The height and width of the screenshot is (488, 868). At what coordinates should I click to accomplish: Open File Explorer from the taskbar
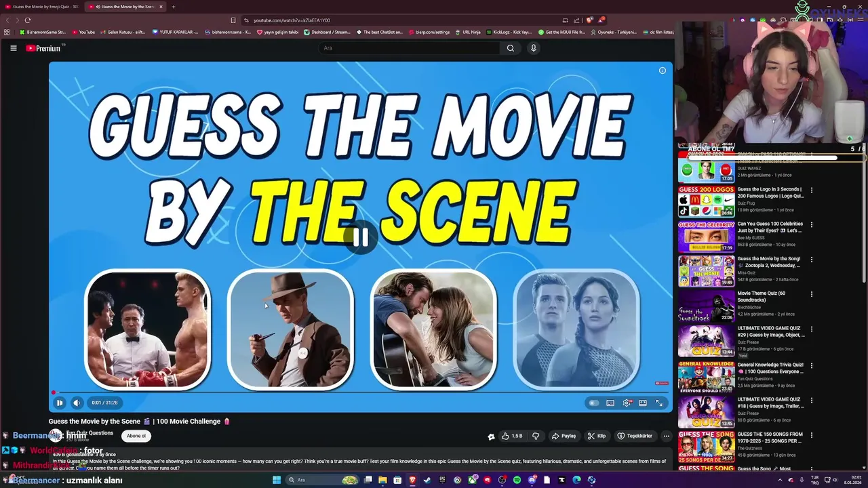pyautogui.click(x=383, y=480)
